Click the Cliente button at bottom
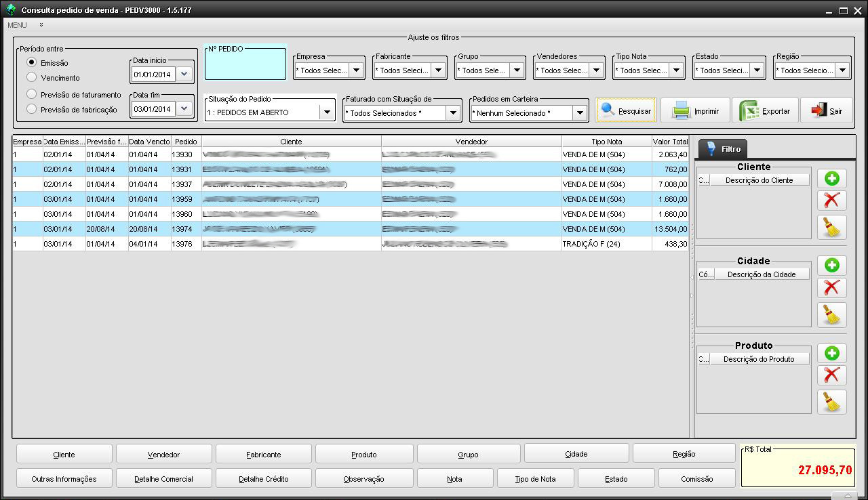Screen dimensions: 868x500 click(64, 454)
